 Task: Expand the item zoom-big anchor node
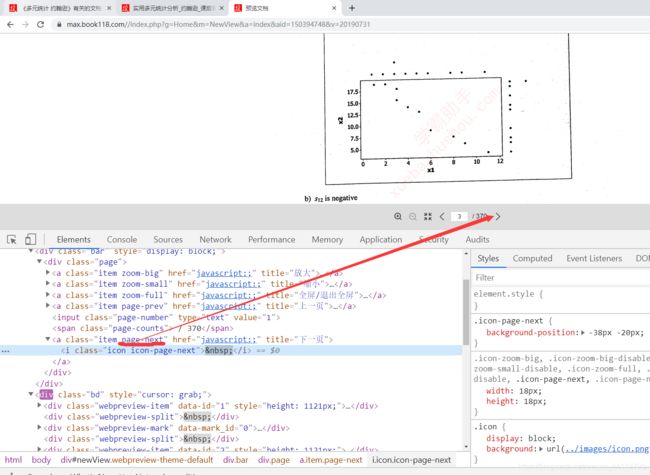[x=48, y=273]
